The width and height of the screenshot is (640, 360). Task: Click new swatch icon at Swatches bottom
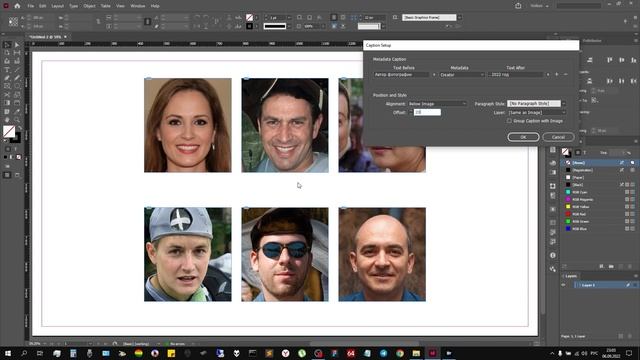621,266
